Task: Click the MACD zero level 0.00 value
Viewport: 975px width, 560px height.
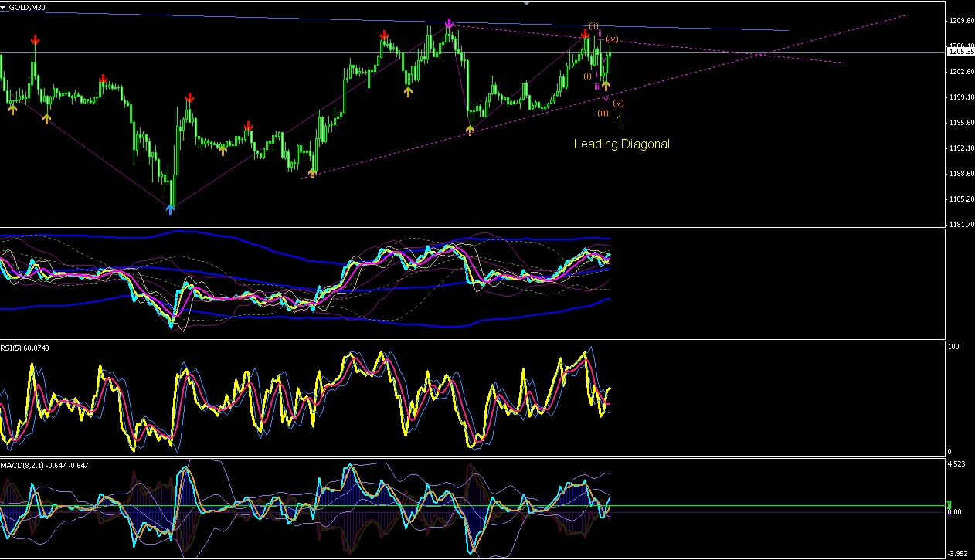Action: [956, 512]
